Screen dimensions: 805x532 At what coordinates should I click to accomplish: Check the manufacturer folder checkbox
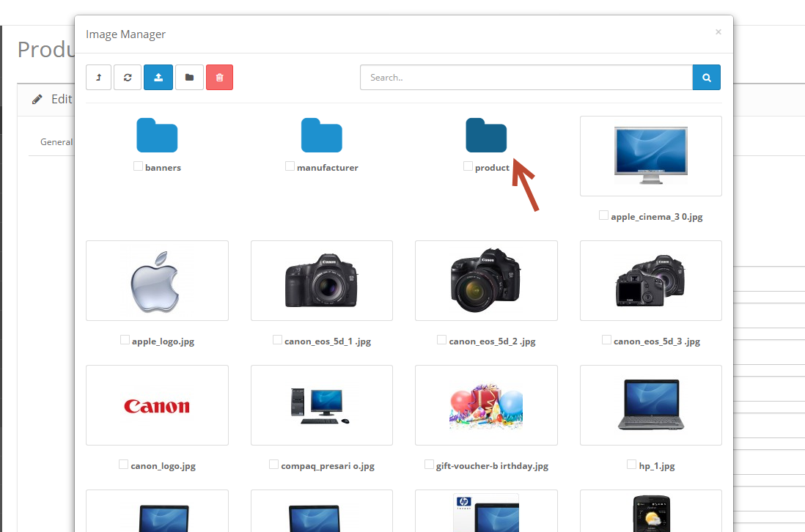290,166
